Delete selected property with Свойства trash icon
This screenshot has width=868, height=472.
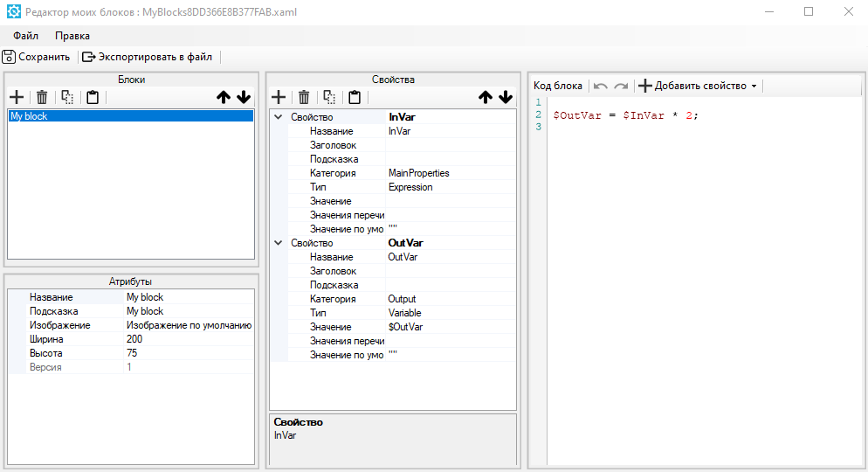pos(303,97)
